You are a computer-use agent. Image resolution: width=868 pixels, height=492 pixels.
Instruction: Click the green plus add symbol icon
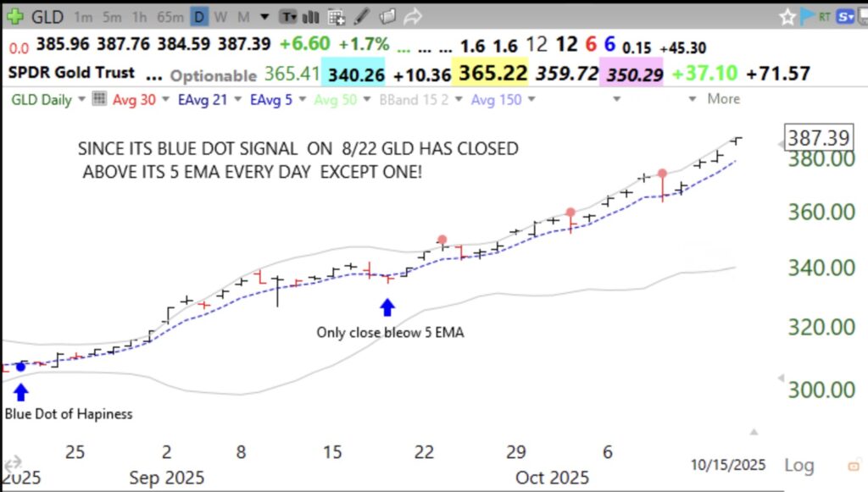[16, 15]
